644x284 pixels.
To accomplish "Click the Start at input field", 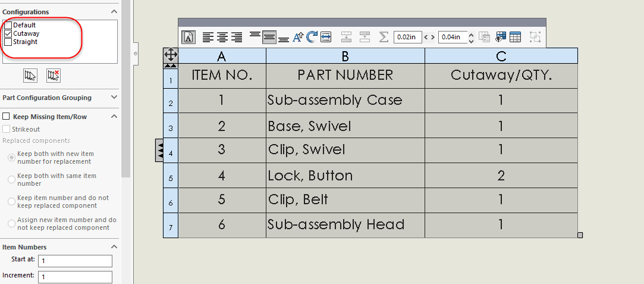I will (75, 261).
